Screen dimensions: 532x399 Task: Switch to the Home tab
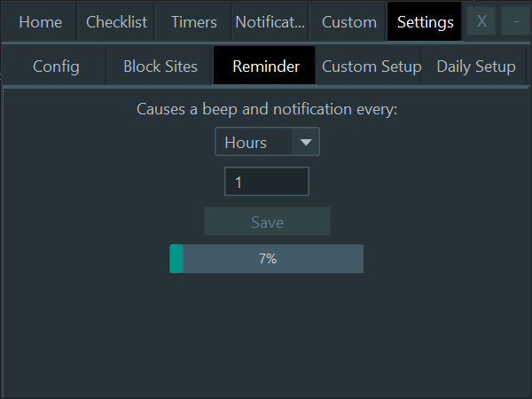(x=39, y=22)
